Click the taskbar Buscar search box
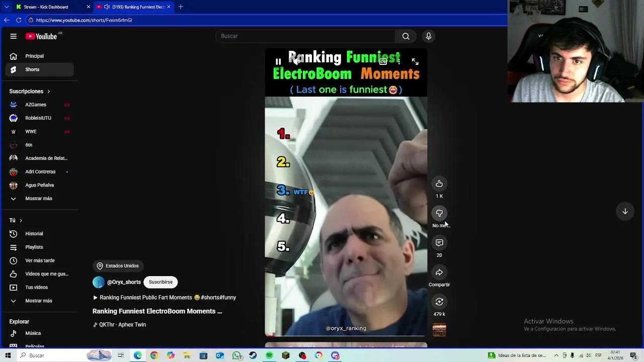Viewport: 644px width, 362px height. [x=64, y=355]
